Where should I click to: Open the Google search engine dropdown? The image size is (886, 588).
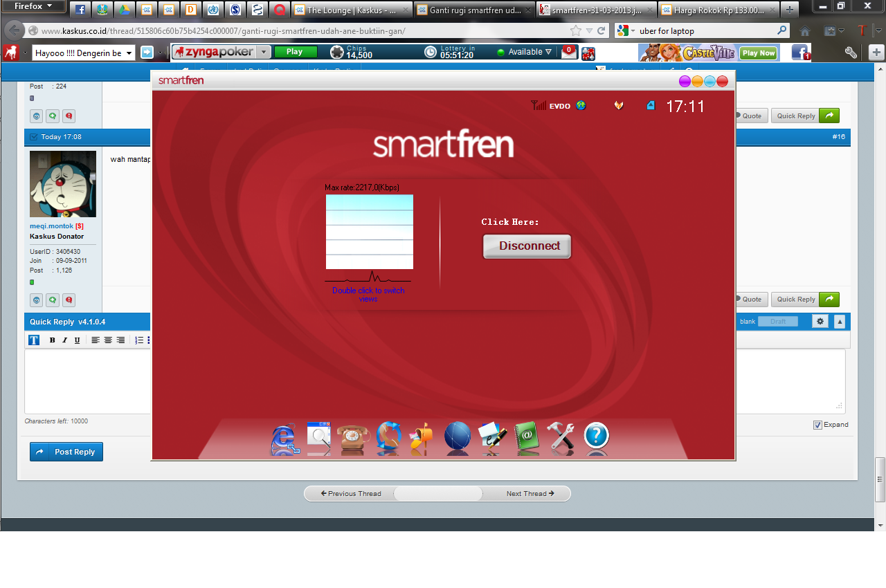point(626,31)
